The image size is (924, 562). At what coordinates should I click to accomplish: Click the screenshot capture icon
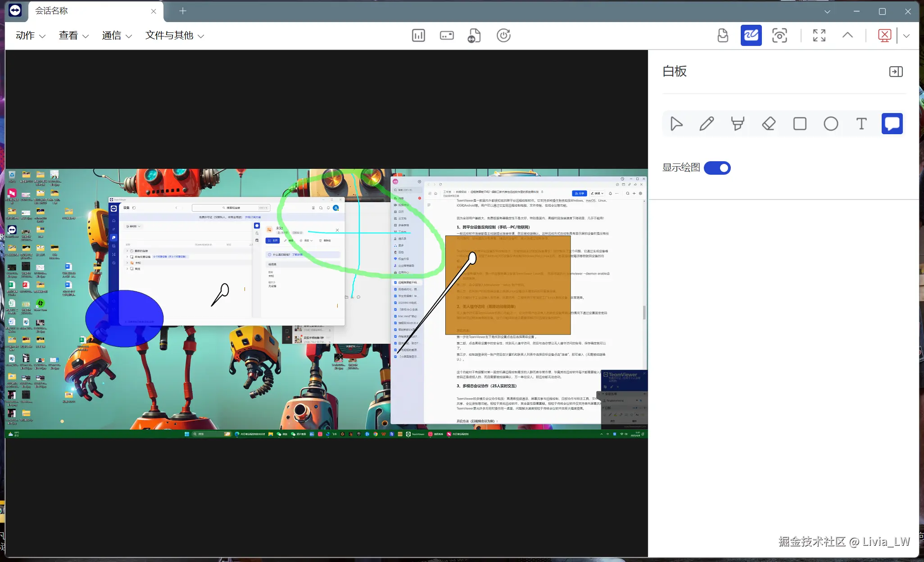[779, 35]
